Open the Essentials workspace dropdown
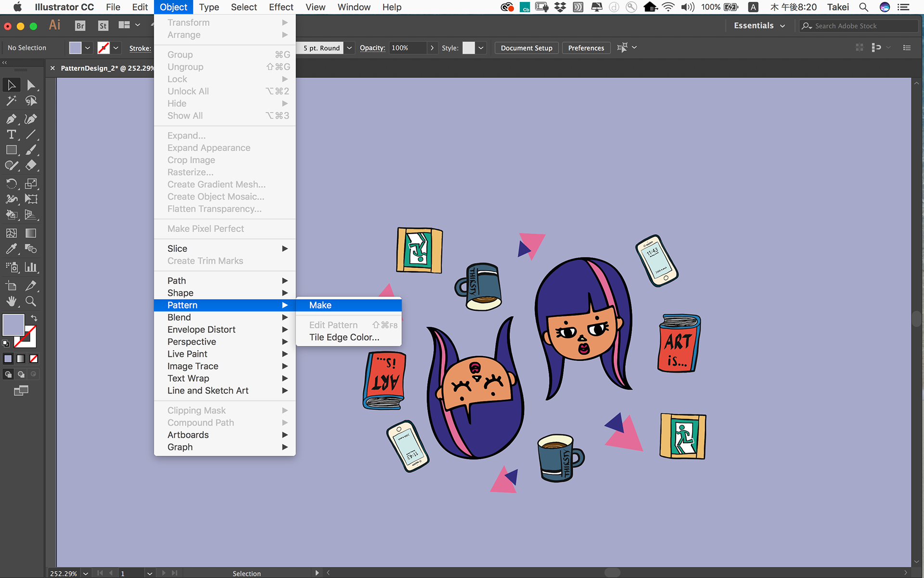 tap(759, 26)
